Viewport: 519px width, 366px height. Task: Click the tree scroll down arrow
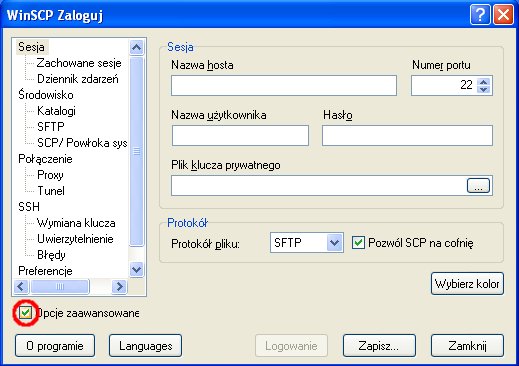click(136, 269)
